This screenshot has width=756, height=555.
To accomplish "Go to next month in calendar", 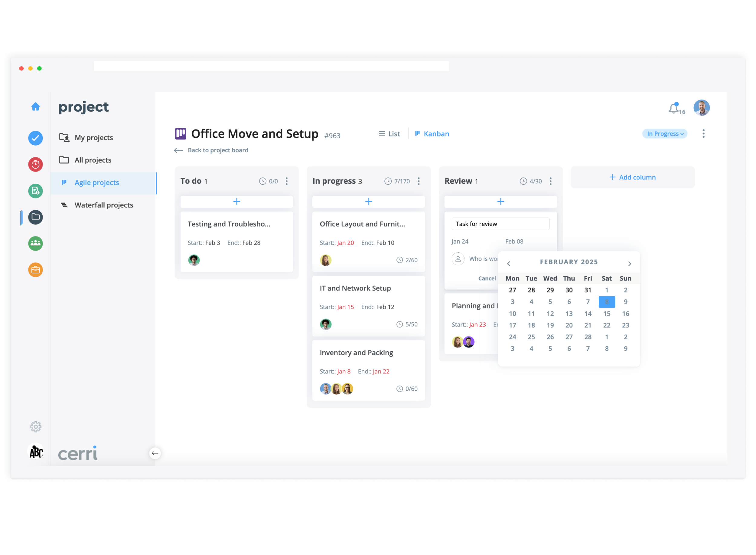I will 629,264.
